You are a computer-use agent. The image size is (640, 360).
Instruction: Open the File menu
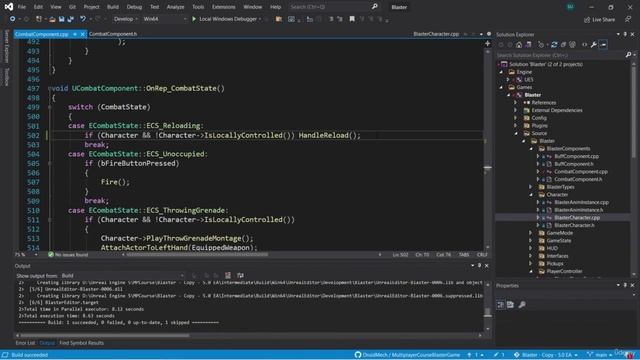(x=22, y=7)
